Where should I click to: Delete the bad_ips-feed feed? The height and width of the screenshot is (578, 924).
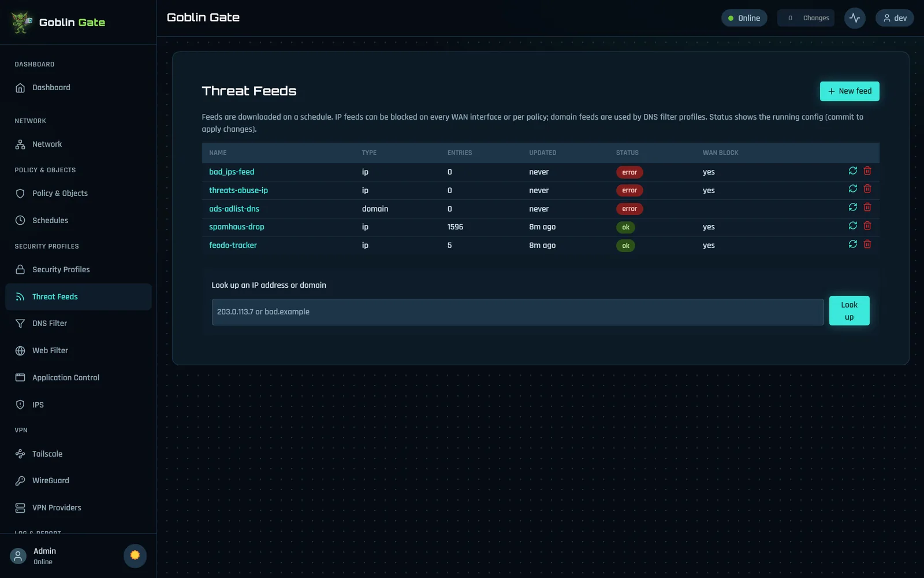click(x=867, y=171)
